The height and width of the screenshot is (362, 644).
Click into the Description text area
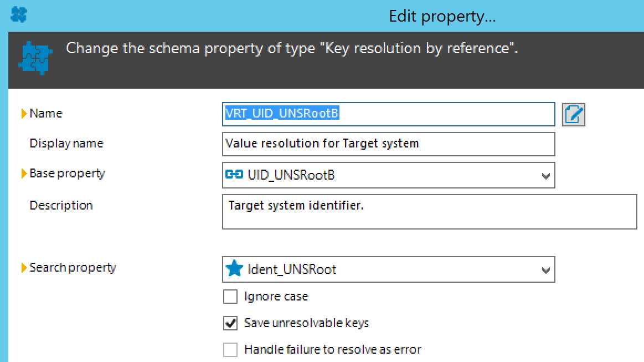click(x=430, y=212)
